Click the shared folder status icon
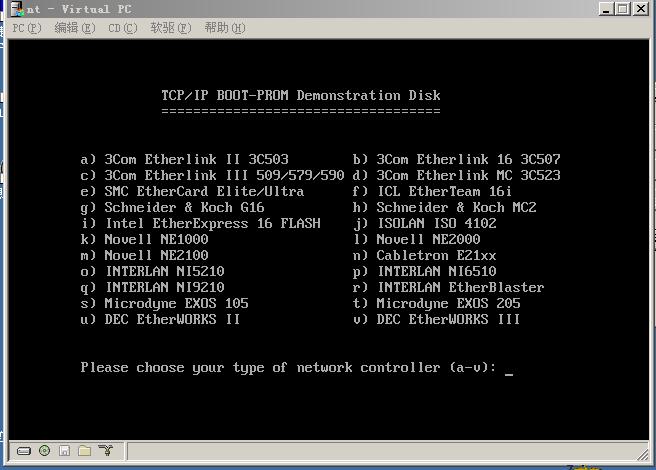This screenshot has height=470, width=656. tap(85, 451)
